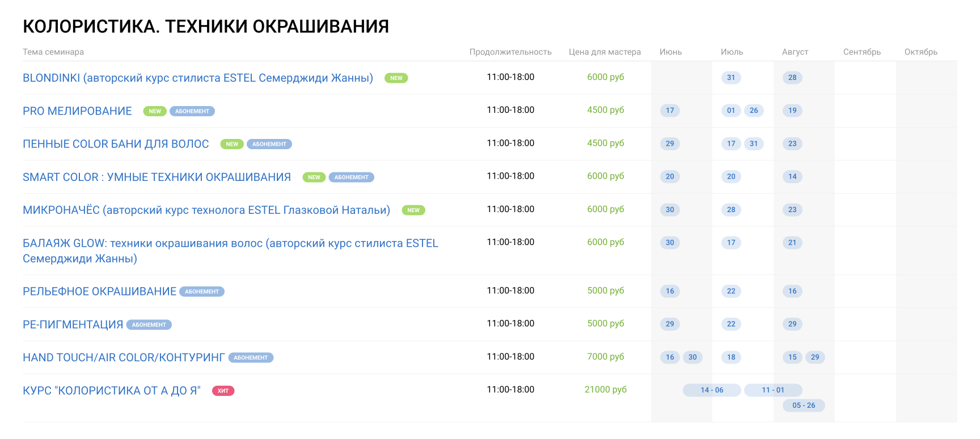This screenshot has height=439, width=980.
Task: Click АБОНЕМЕНТ badge in ПЕННЫЕ COLOR БАНИ row
Action: (269, 144)
